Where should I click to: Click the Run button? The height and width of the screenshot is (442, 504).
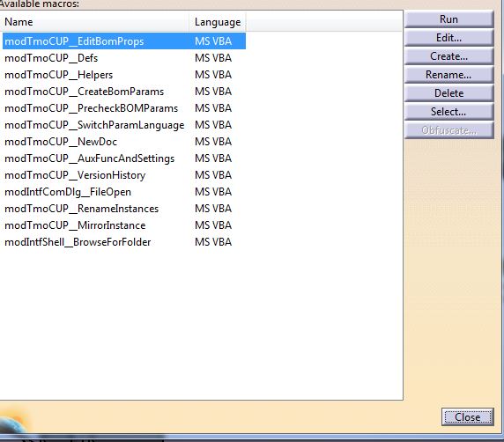[448, 19]
